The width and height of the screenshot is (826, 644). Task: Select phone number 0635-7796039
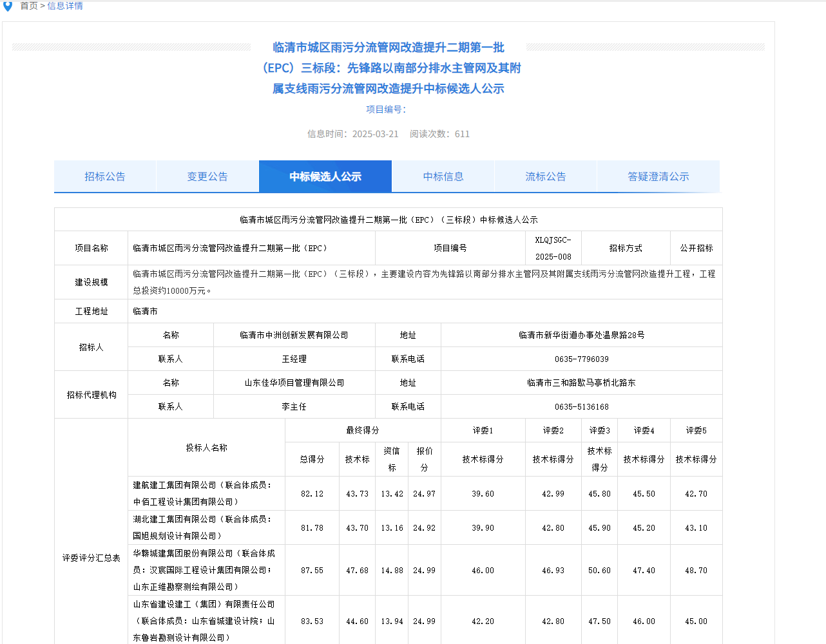pos(582,359)
